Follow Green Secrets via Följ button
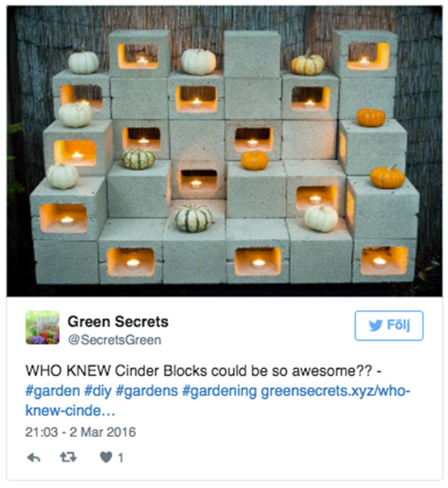This screenshot has height=488, width=448. click(x=389, y=326)
